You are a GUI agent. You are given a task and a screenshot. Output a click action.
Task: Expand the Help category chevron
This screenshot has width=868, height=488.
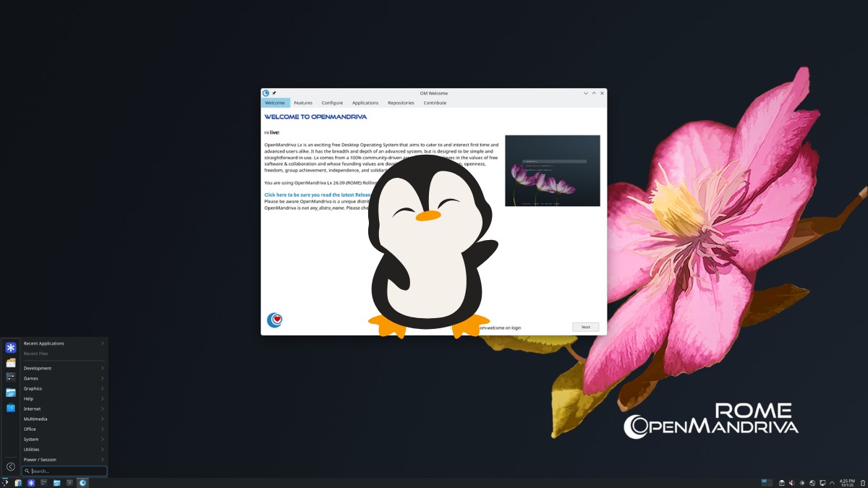[x=102, y=398]
